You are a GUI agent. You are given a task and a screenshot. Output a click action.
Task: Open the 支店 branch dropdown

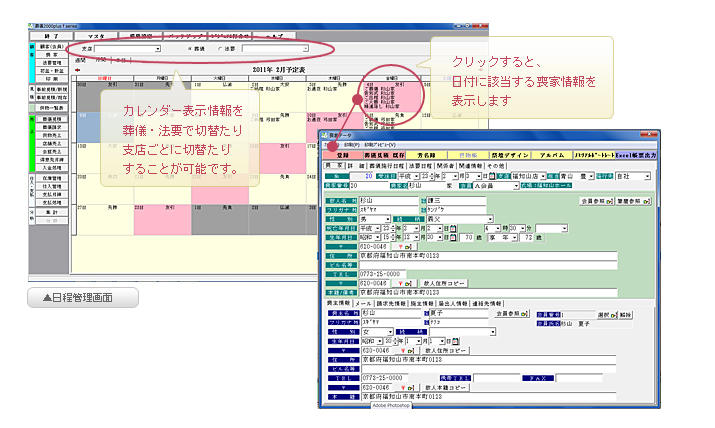point(157,48)
